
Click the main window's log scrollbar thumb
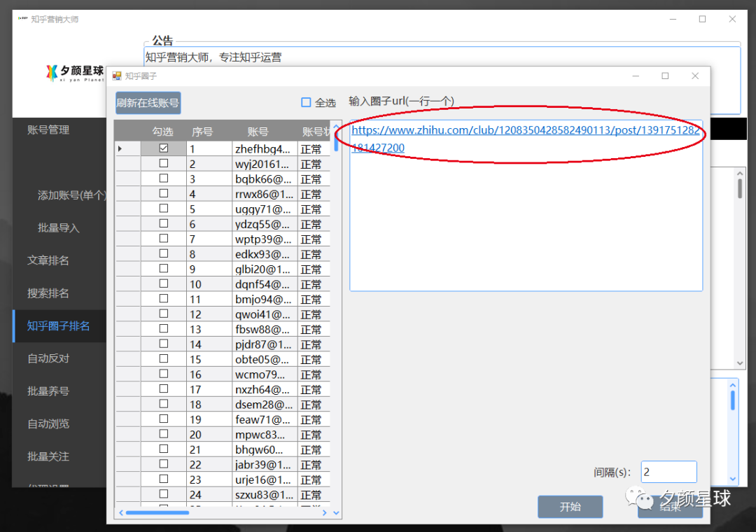740,188
